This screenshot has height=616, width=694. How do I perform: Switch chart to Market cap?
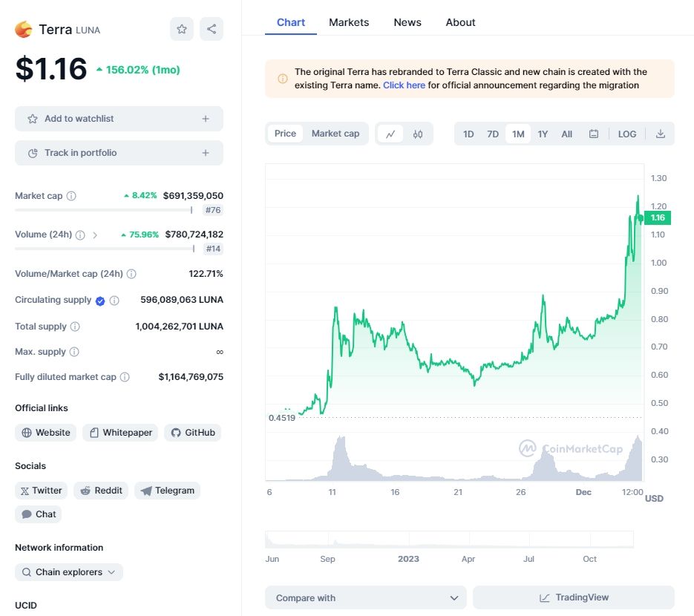[x=335, y=134]
